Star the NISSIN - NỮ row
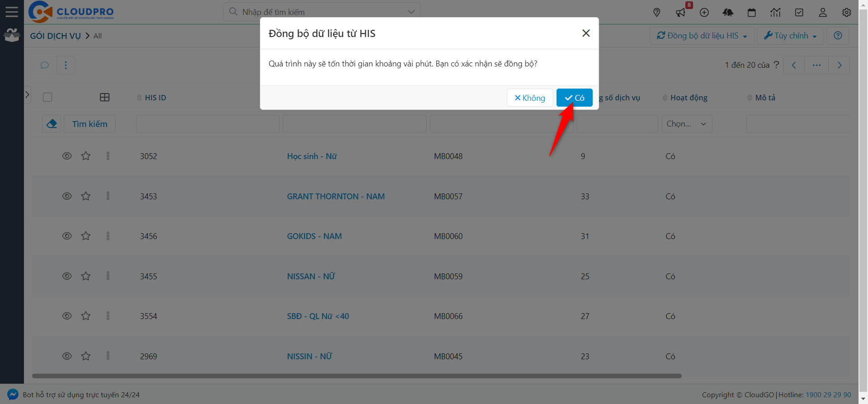The width and height of the screenshot is (868, 404). [86, 356]
